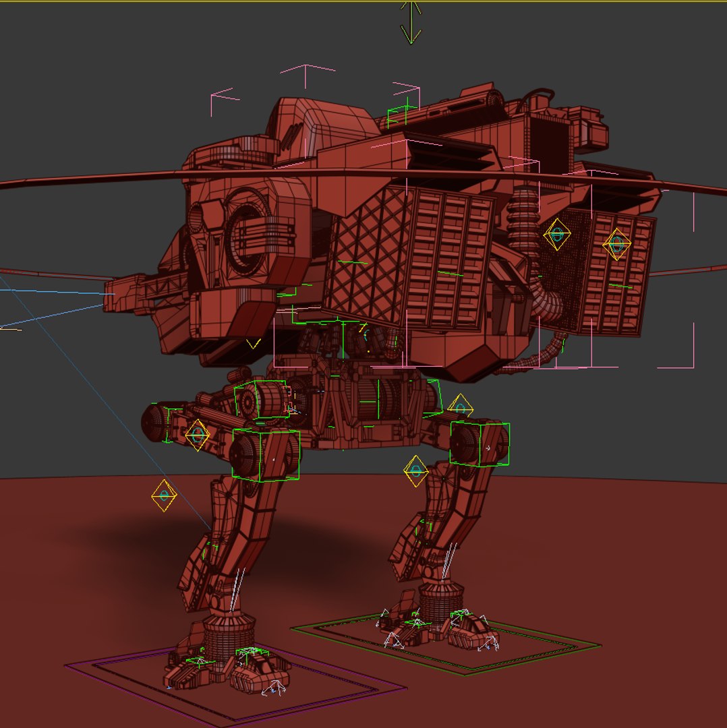Select the green box controller on the rear knee joint
Image resolution: width=727 pixels, height=728 pixels.
pyautogui.click(x=479, y=444)
